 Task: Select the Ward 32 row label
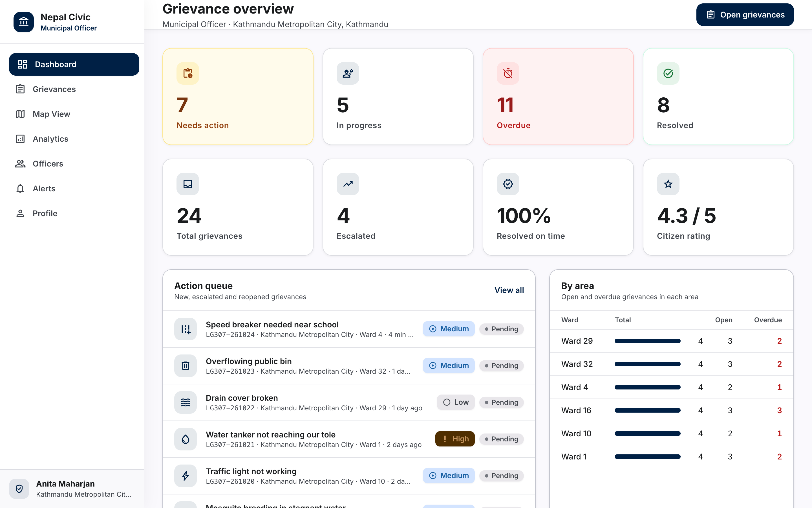(577, 364)
